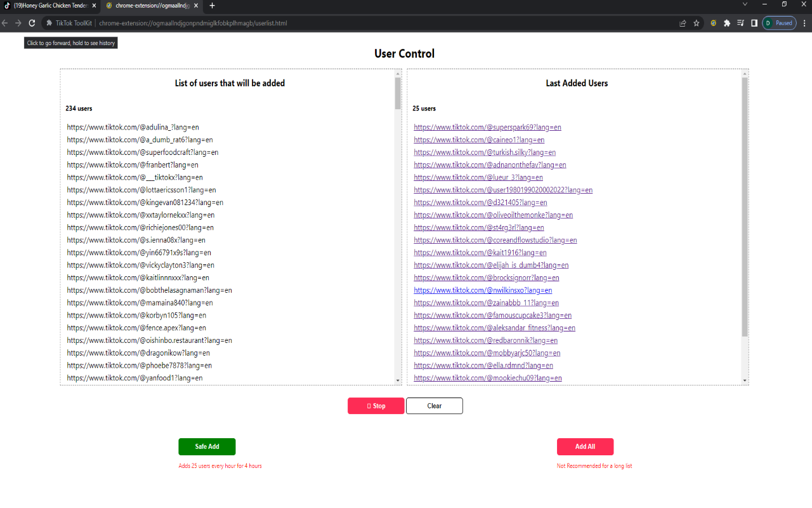Open the @lueur_3 TikTok link
Screen dimensions: 812x508
pyautogui.click(x=478, y=177)
